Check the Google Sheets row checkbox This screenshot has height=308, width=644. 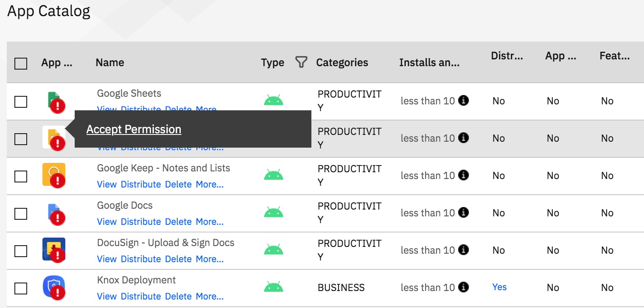(21, 102)
